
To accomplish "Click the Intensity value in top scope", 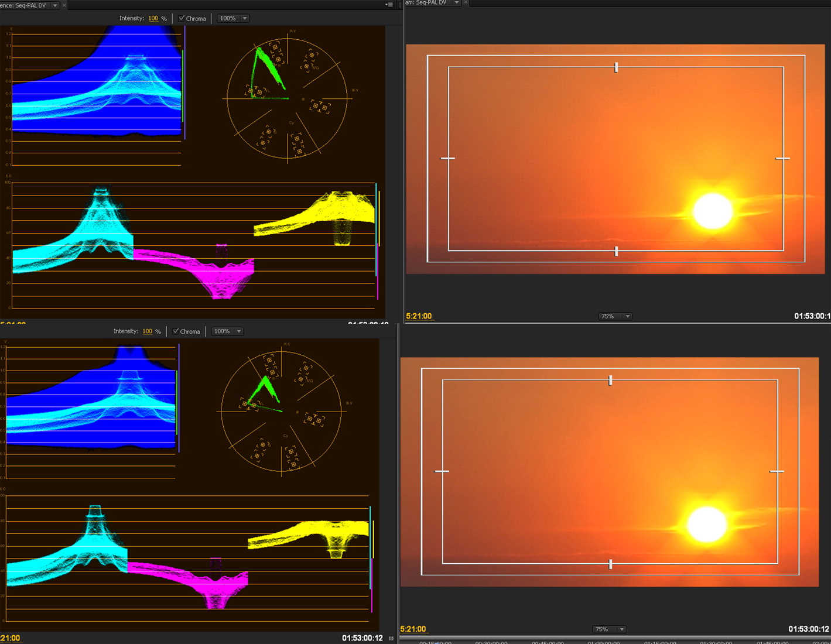I will [153, 19].
